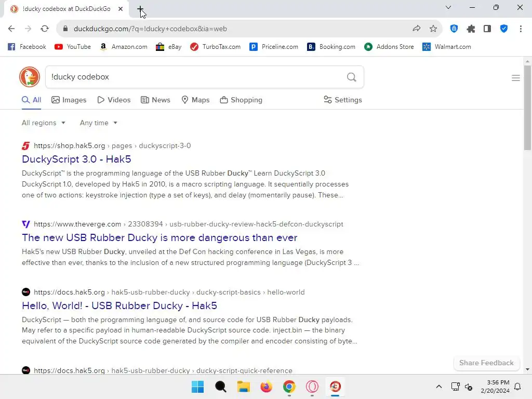Image resolution: width=532 pixels, height=399 pixels.
Task: Click the hello-world docs.hak5.org result URL
Action: coord(169,292)
